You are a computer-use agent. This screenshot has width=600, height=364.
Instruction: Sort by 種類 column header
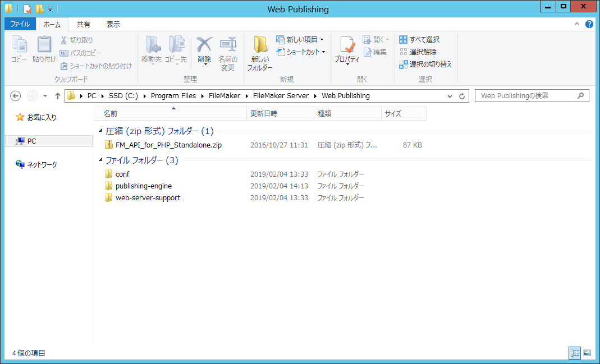coord(347,114)
